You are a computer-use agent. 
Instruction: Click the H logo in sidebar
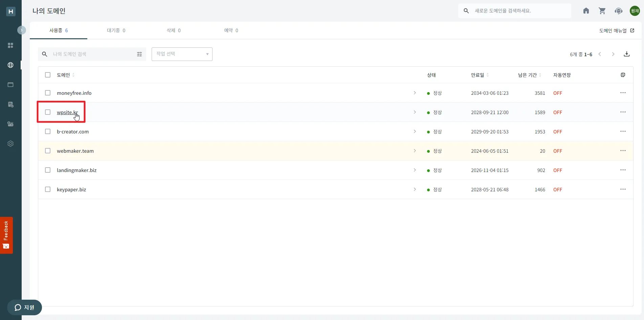tap(11, 11)
